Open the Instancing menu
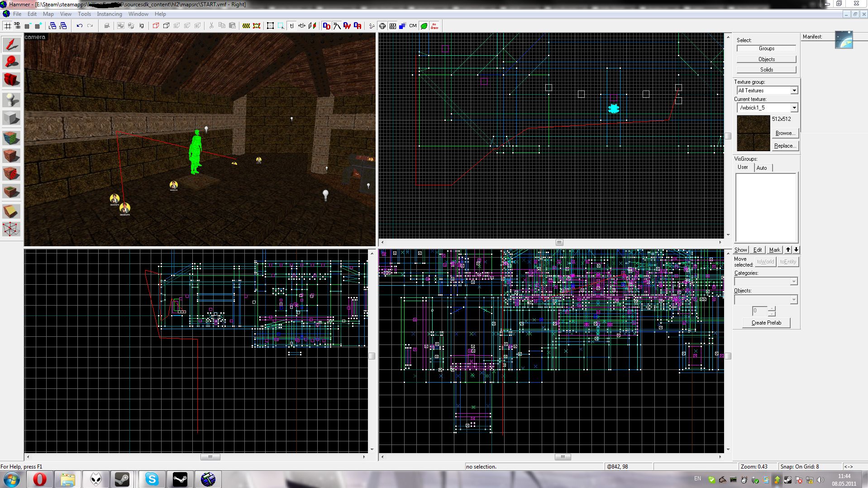The height and width of the screenshot is (488, 868). 110,14
